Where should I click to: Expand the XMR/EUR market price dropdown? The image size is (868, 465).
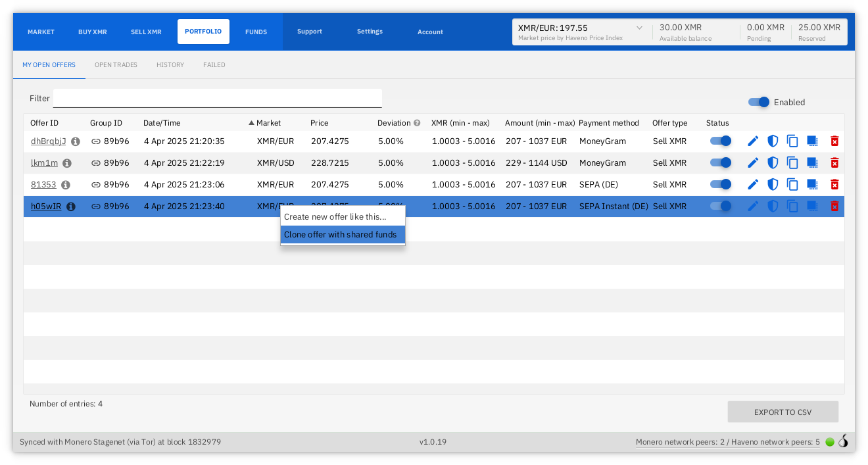pyautogui.click(x=639, y=28)
